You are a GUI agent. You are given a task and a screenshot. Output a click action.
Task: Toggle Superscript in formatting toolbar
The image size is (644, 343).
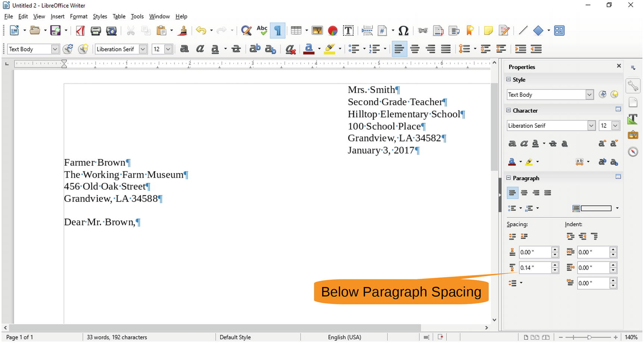tap(255, 49)
